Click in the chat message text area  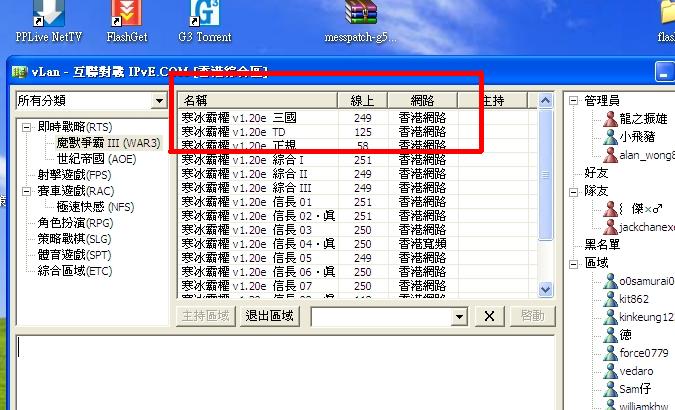point(285,373)
